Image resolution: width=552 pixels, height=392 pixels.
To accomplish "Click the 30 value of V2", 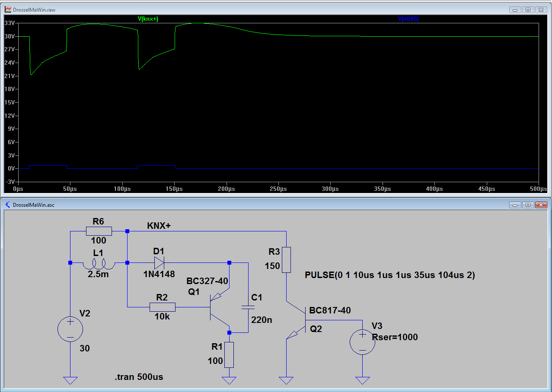I will (85, 348).
